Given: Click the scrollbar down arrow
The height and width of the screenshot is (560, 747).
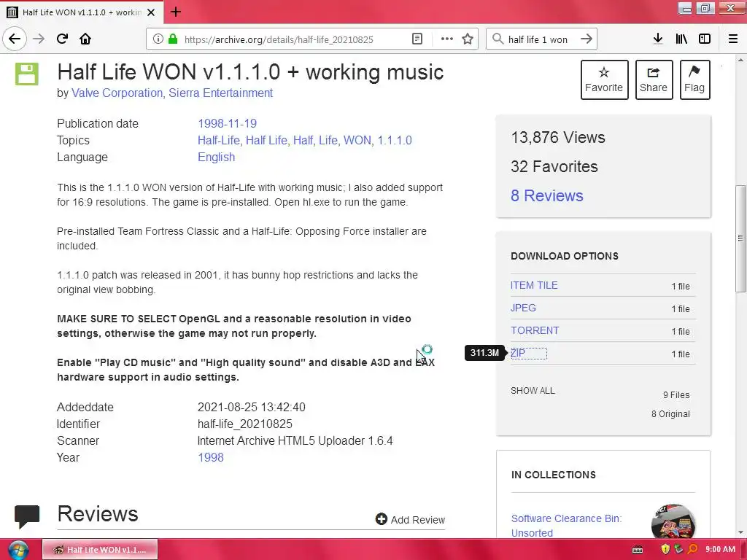Looking at the screenshot, I should point(740,533).
